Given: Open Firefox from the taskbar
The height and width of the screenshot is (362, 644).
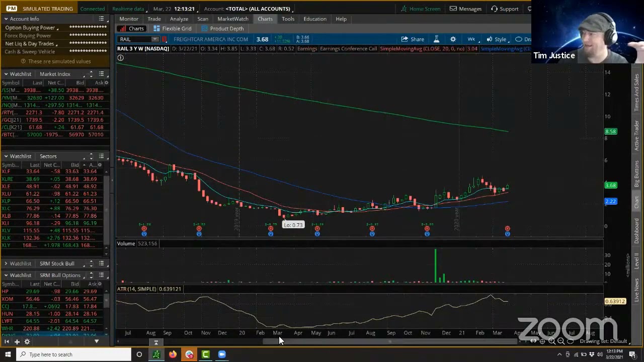Looking at the screenshot, I should [173, 354].
